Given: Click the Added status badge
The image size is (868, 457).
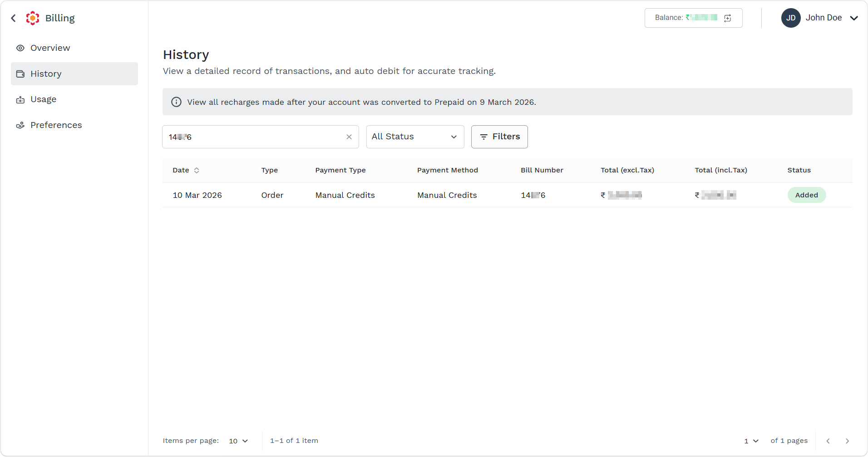Looking at the screenshot, I should pos(807,195).
